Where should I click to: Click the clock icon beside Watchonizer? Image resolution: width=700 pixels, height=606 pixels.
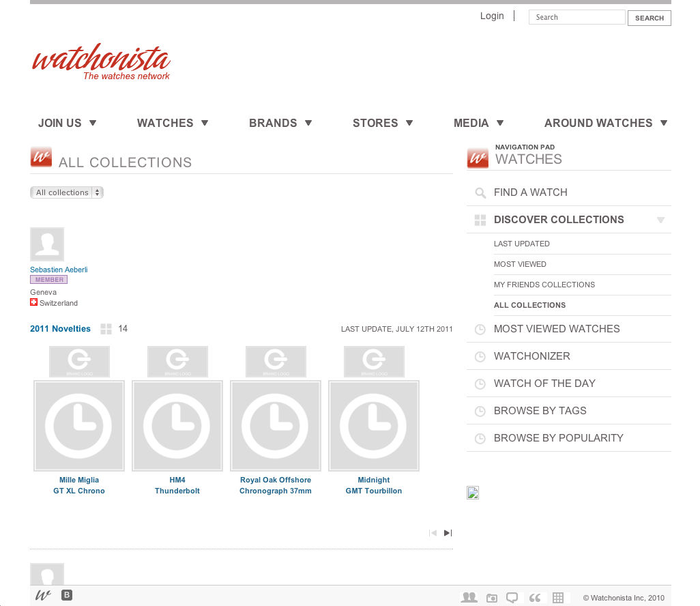coord(480,357)
